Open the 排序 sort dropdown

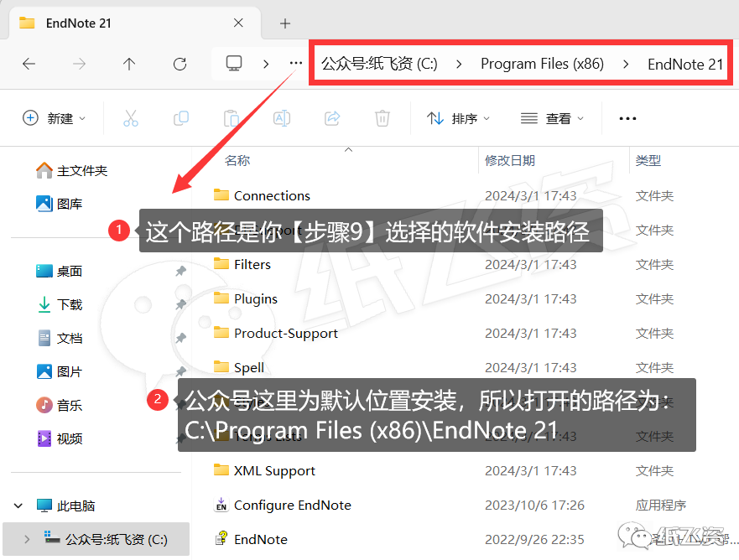458,118
